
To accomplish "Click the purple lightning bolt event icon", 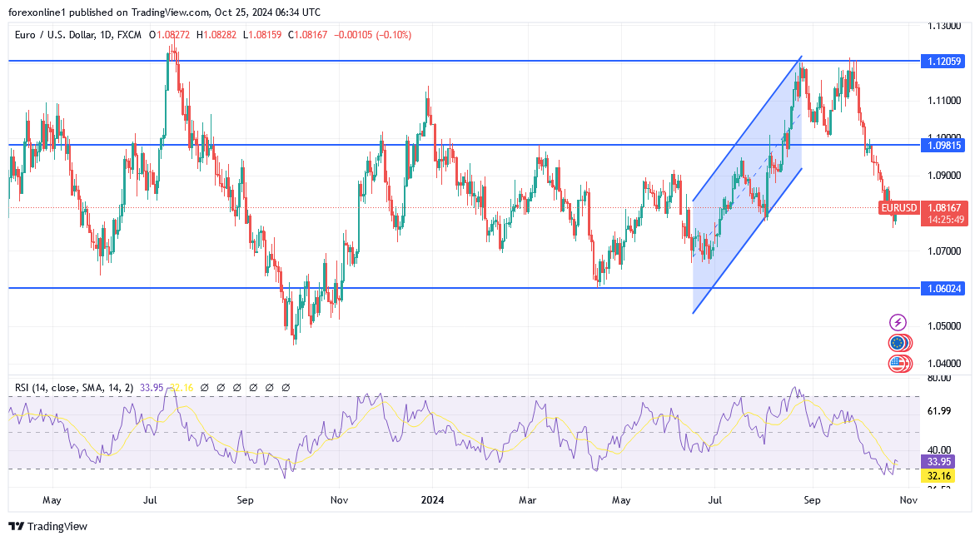I will tap(898, 323).
